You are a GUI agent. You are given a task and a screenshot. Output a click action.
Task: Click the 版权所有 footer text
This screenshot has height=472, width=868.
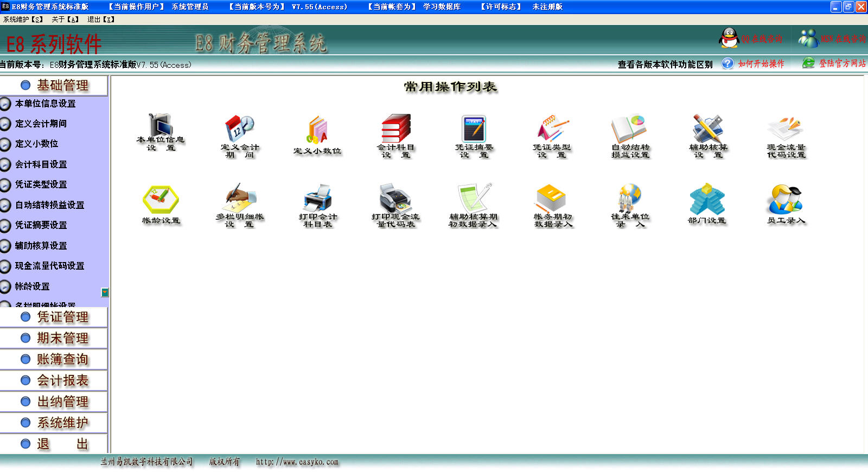(225, 462)
